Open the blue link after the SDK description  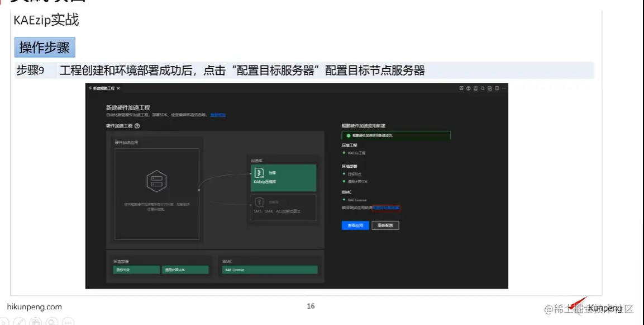click(218, 115)
